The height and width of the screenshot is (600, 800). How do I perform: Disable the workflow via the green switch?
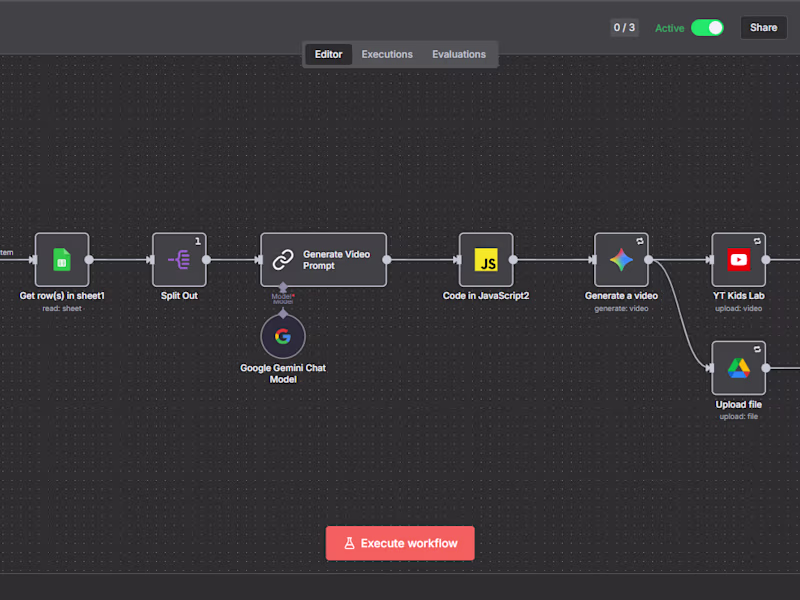709,29
